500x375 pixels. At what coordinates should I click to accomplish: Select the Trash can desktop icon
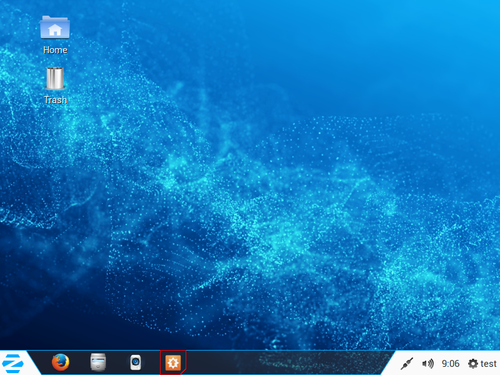click(55, 79)
